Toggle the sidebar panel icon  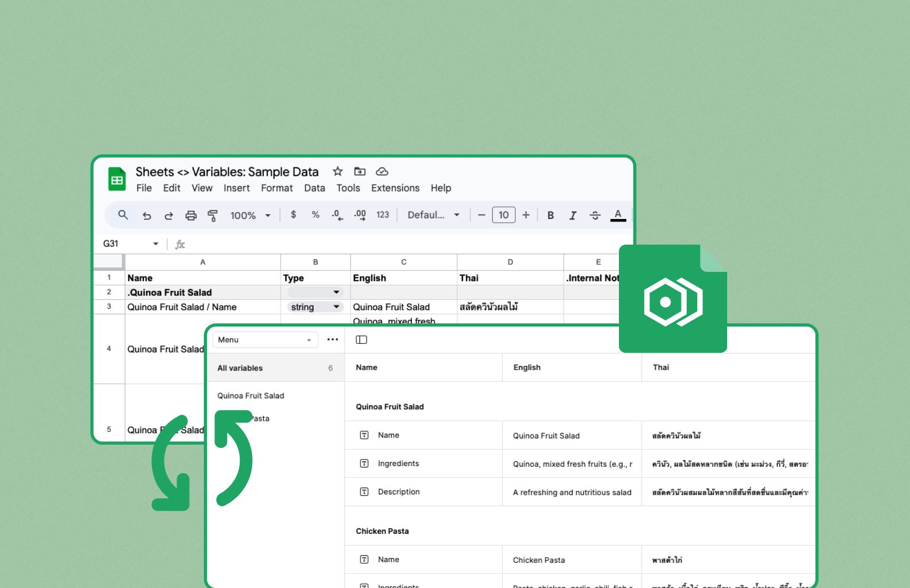[361, 340]
